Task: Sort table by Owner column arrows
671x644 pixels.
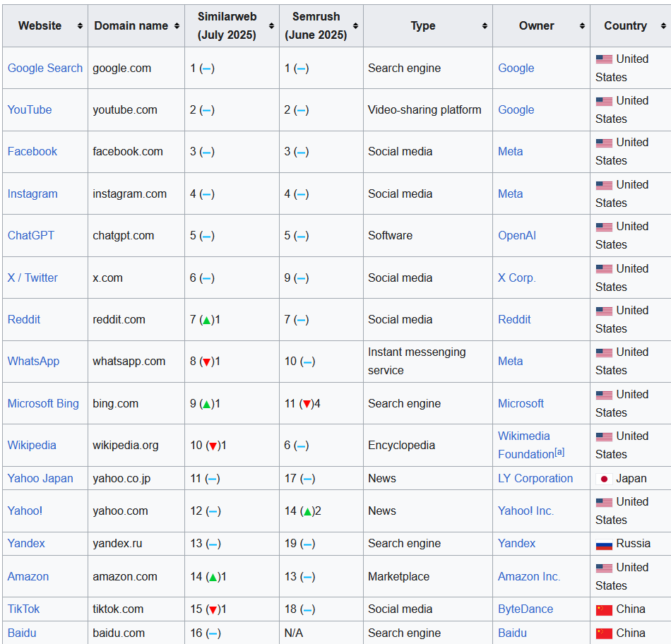Action: [583, 26]
